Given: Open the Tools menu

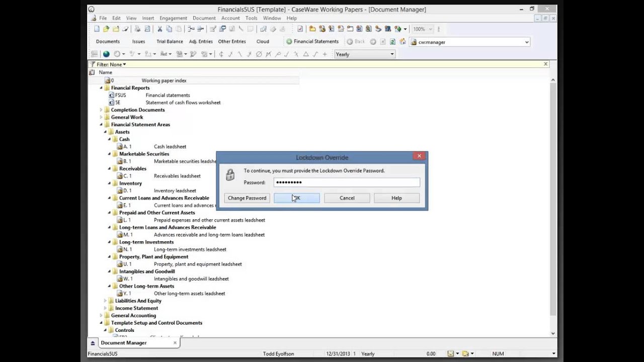Looking at the screenshot, I should [251, 18].
